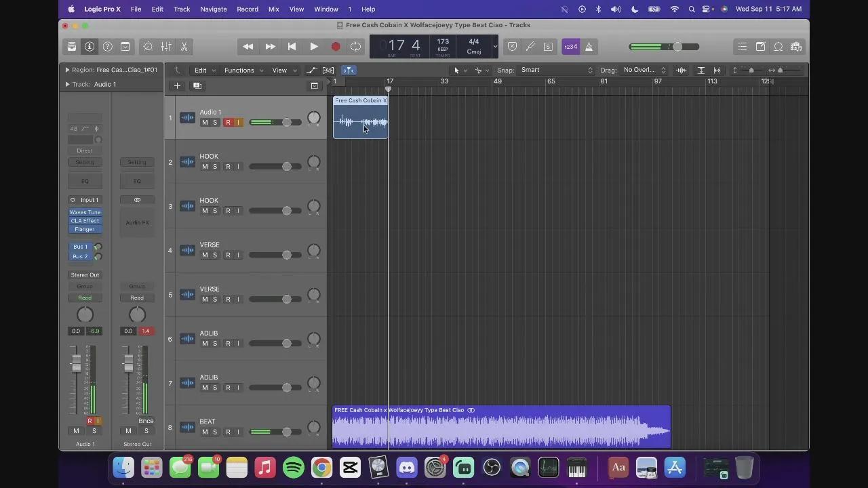868x488 pixels.
Task: Toggle input monitoring on Audio 1 track
Action: click(x=238, y=123)
